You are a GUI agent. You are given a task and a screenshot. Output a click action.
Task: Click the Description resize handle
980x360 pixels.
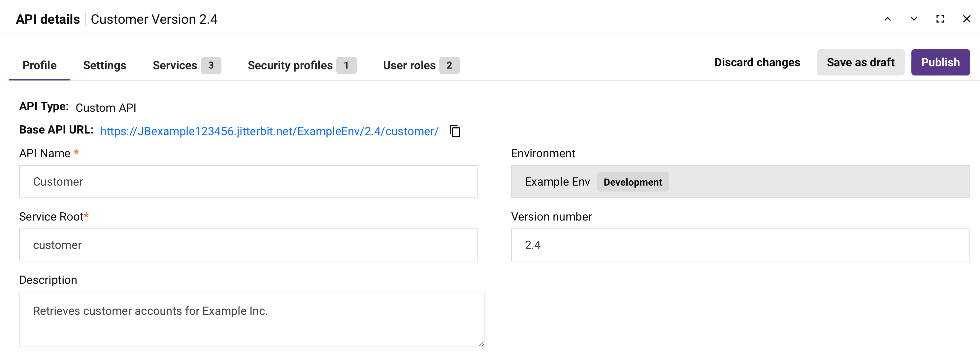(x=481, y=344)
